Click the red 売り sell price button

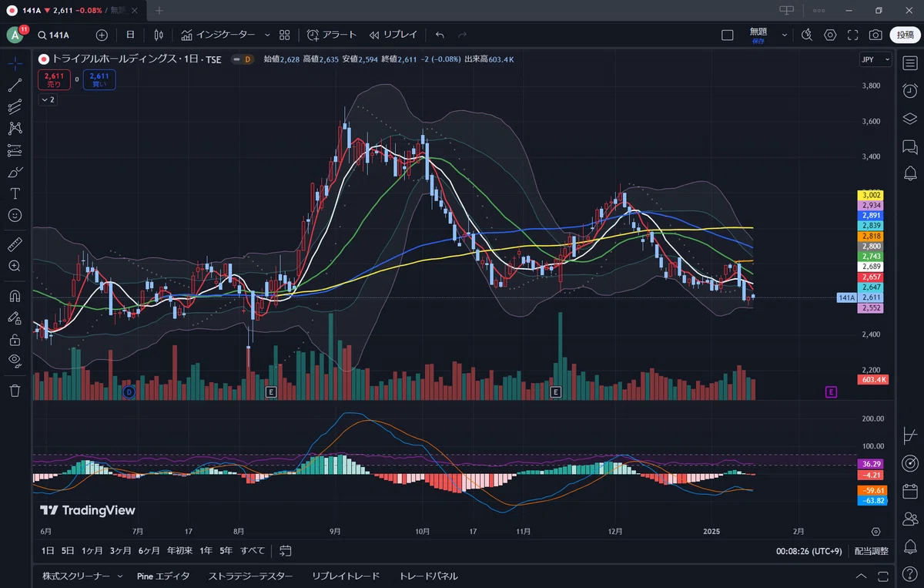coord(55,79)
